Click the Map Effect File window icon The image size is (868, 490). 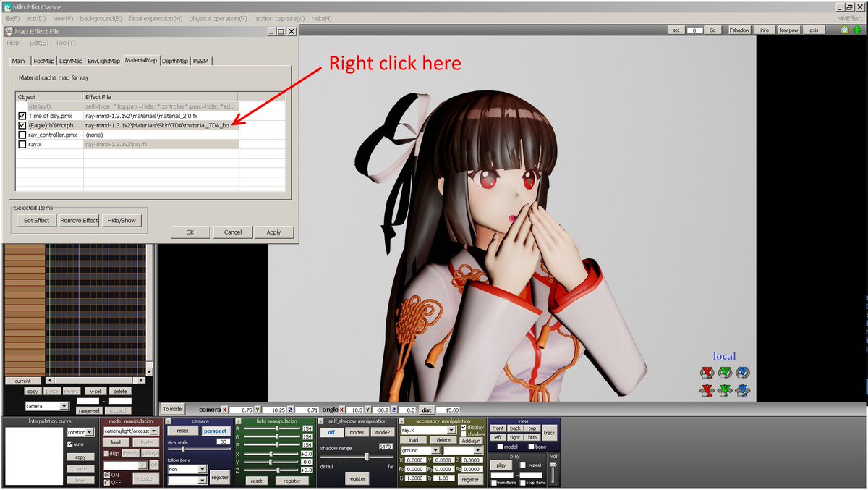point(9,32)
